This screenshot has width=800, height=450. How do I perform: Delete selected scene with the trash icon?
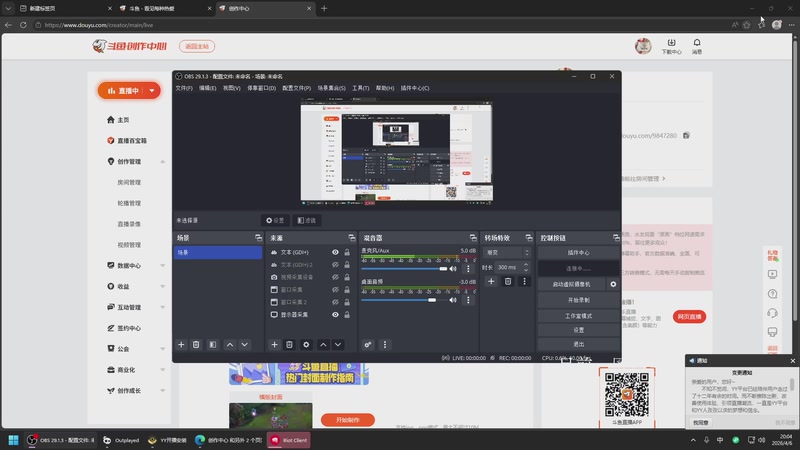coord(196,345)
